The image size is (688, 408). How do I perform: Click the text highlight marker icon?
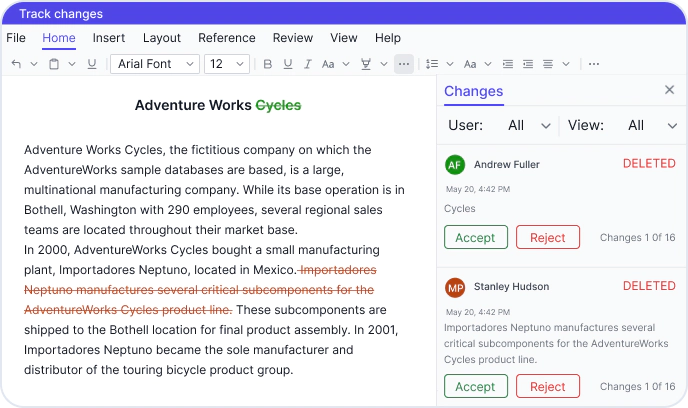pos(366,64)
